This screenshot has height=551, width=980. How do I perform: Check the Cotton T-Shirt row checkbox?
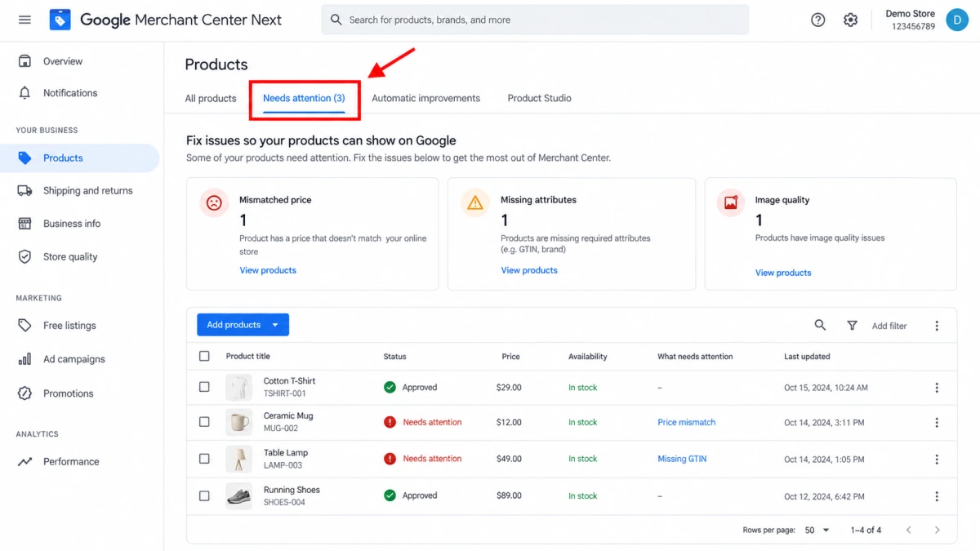204,387
